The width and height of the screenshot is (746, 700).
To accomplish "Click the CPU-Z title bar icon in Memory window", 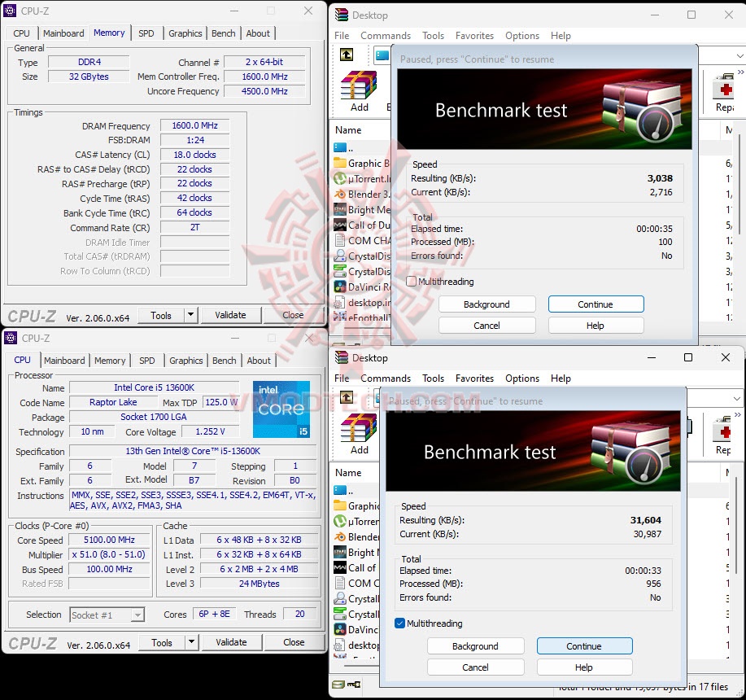I will tap(10, 11).
